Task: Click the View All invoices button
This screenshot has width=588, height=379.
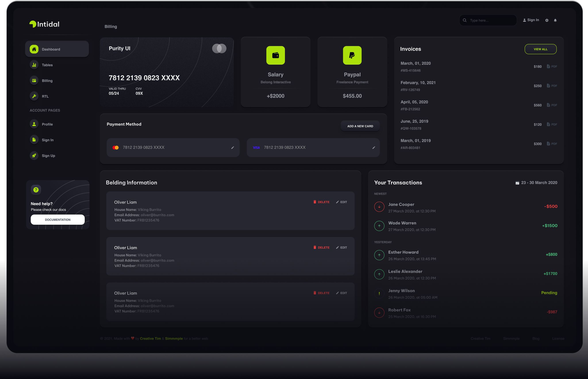Action: [540, 49]
